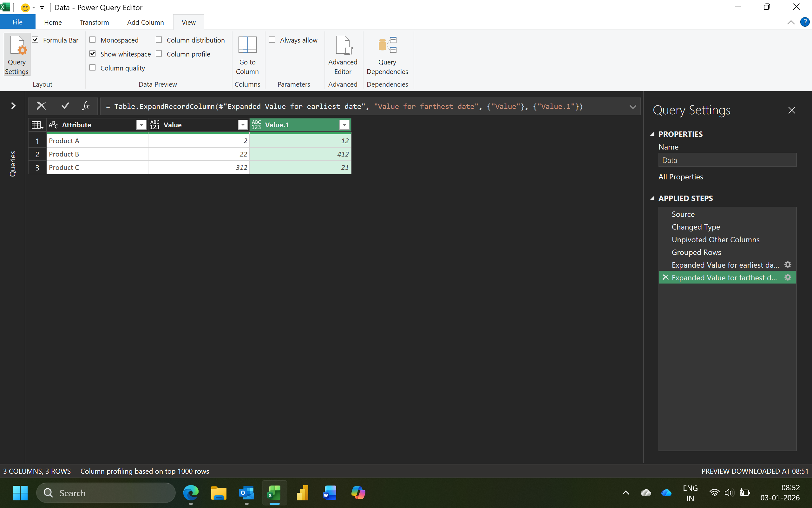This screenshot has height=508, width=812.
Task: Switch to the Home tab
Action: pos(53,22)
